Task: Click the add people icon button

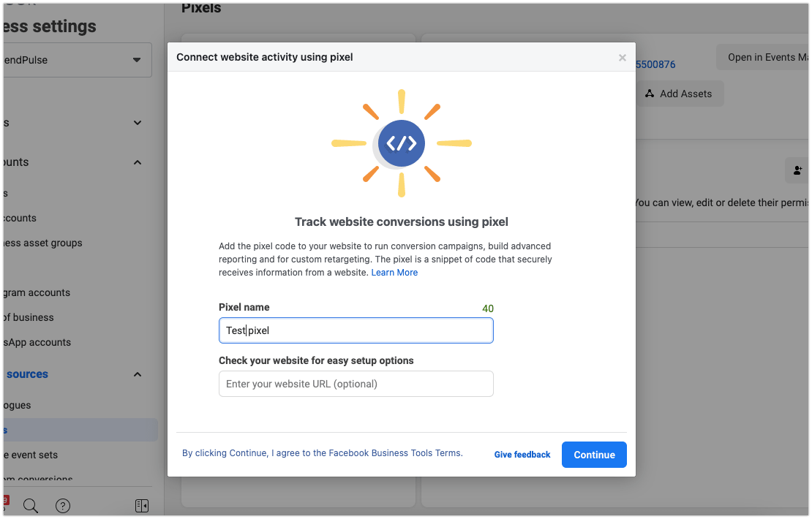Action: (x=797, y=170)
